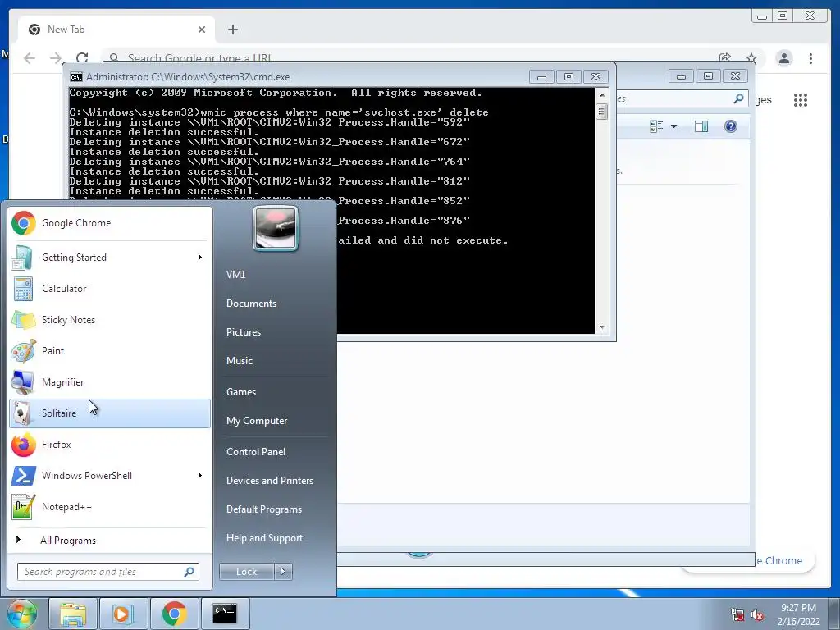Screen dimensions: 840x630
Task: Open a new Chrome tab
Action: [x=232, y=30]
